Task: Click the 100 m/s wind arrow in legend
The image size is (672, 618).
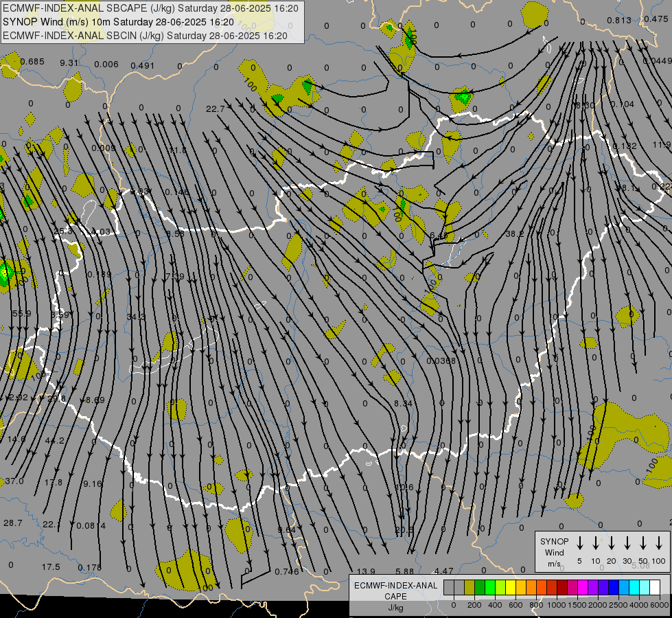Action: coord(659,542)
